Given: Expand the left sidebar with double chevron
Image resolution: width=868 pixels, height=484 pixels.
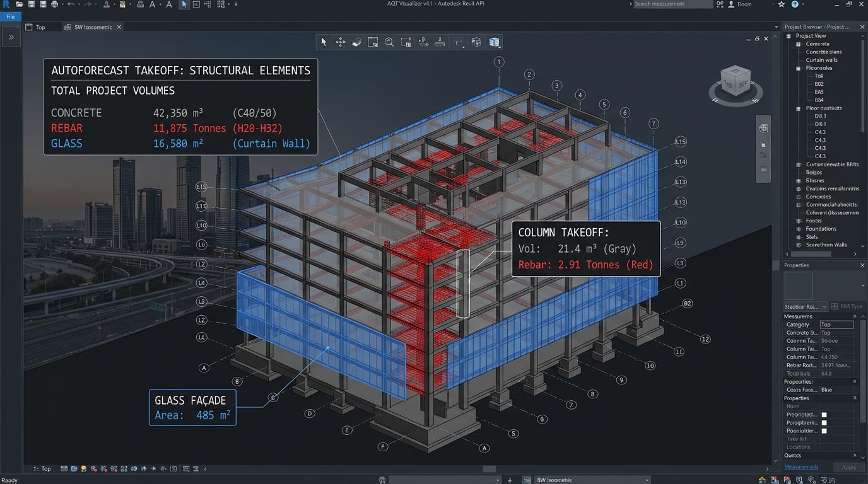Looking at the screenshot, I should 11,37.
